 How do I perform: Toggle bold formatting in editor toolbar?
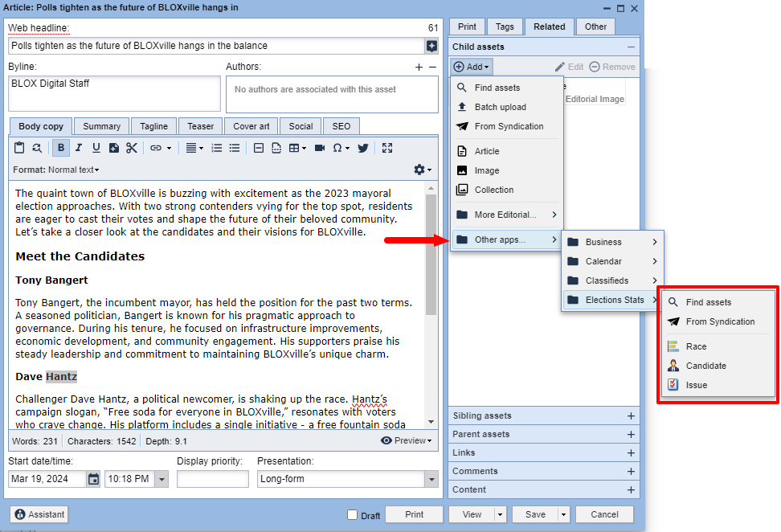pos(61,148)
